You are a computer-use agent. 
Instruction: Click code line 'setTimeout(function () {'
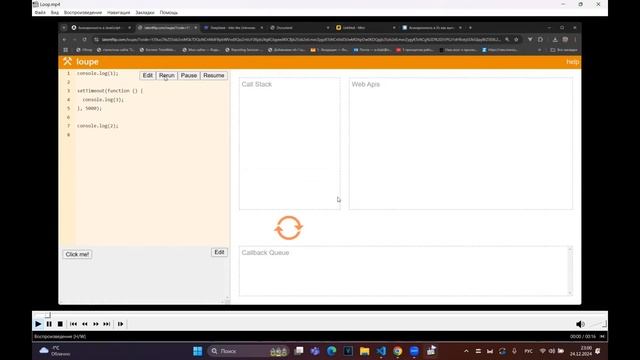(x=110, y=91)
